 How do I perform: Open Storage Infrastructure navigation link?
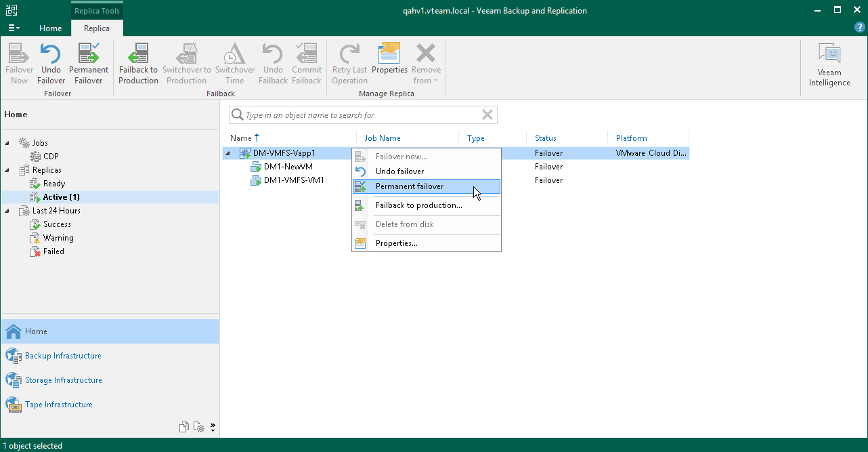(63, 380)
